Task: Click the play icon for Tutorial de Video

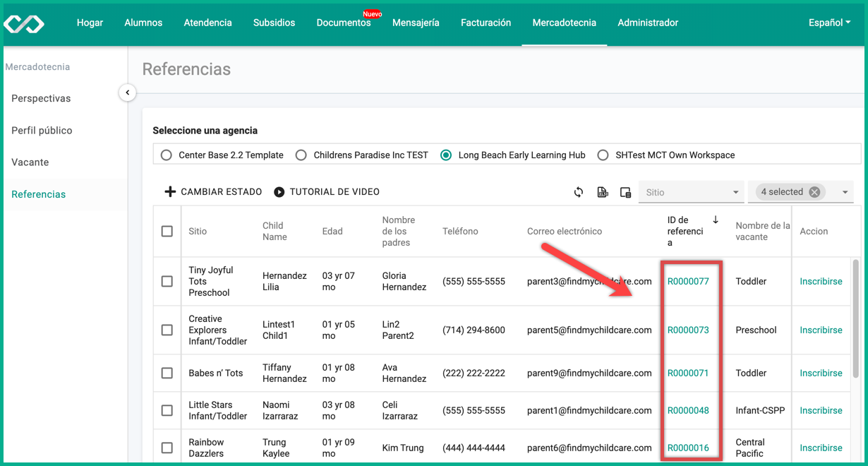Action: click(279, 192)
